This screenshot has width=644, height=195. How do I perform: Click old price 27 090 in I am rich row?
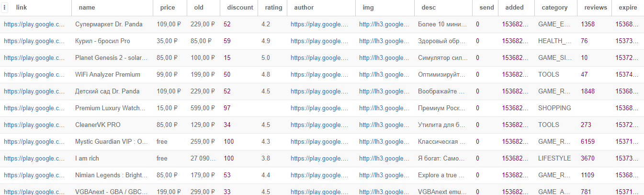202,159
